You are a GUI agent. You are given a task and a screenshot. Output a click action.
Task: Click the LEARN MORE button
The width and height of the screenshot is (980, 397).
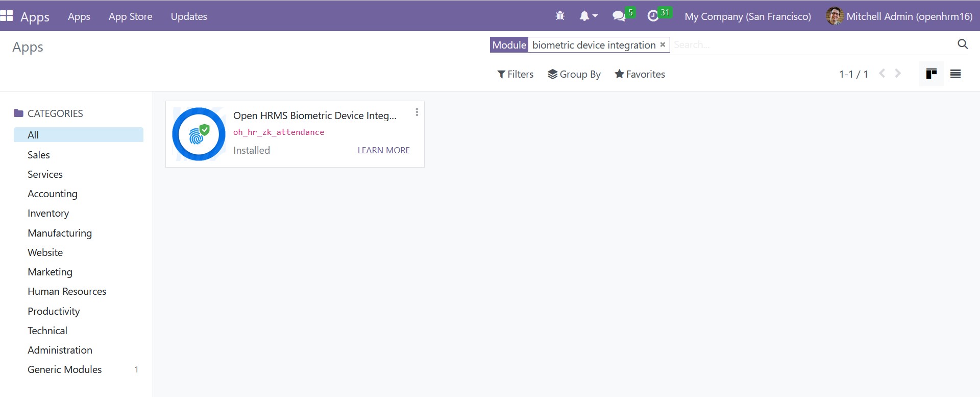(x=383, y=150)
